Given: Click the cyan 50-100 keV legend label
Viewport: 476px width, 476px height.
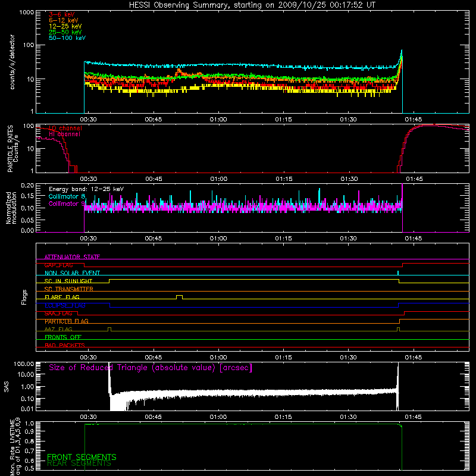Looking at the screenshot, I should click(67, 38).
